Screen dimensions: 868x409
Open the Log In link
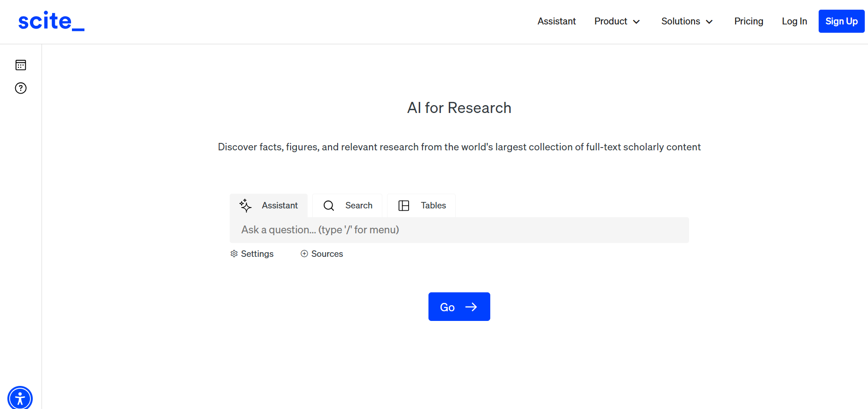[x=794, y=21]
